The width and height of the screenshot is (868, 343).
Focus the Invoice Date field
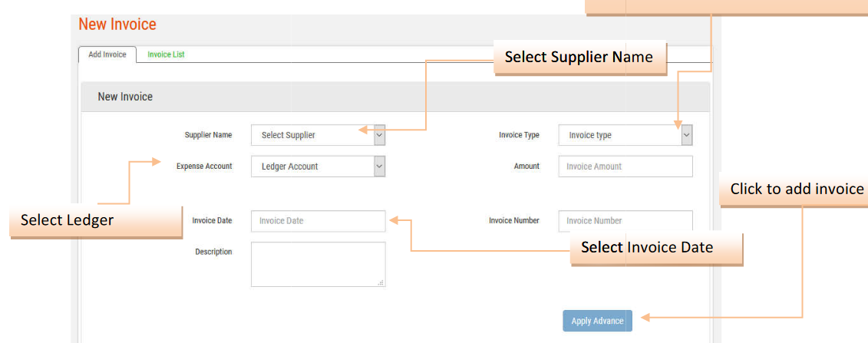pyautogui.click(x=318, y=221)
